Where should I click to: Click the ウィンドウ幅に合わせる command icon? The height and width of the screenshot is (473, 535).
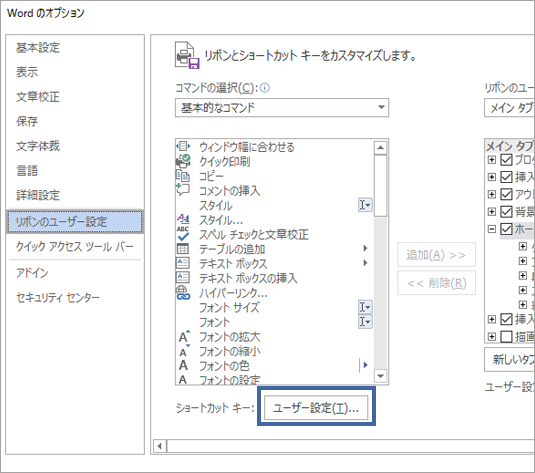pos(183,146)
